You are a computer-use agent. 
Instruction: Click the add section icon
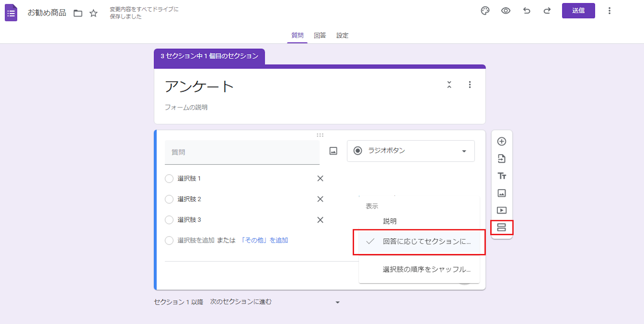pos(502,227)
